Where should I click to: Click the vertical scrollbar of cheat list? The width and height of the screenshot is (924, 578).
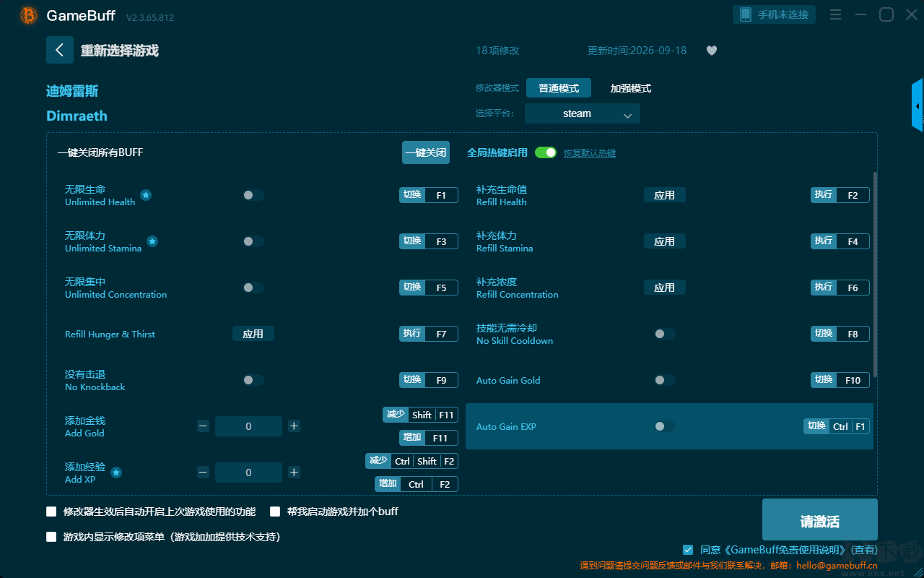pyautogui.click(x=876, y=275)
